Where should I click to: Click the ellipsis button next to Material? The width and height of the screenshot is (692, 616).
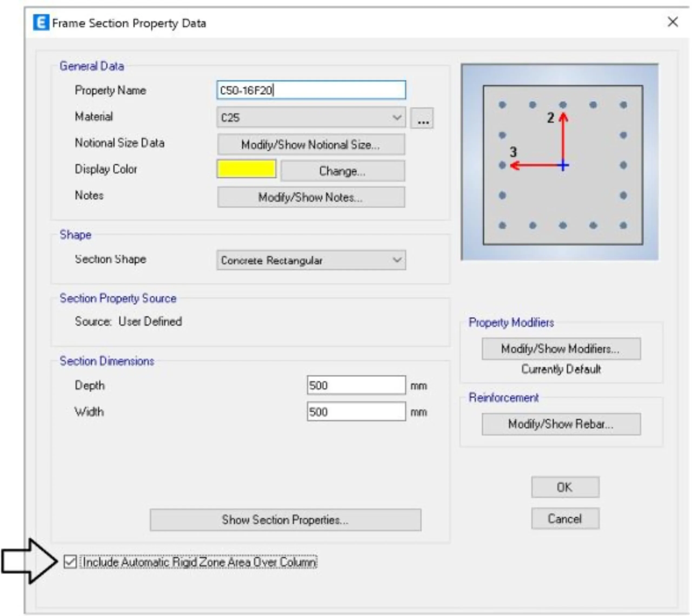422,118
